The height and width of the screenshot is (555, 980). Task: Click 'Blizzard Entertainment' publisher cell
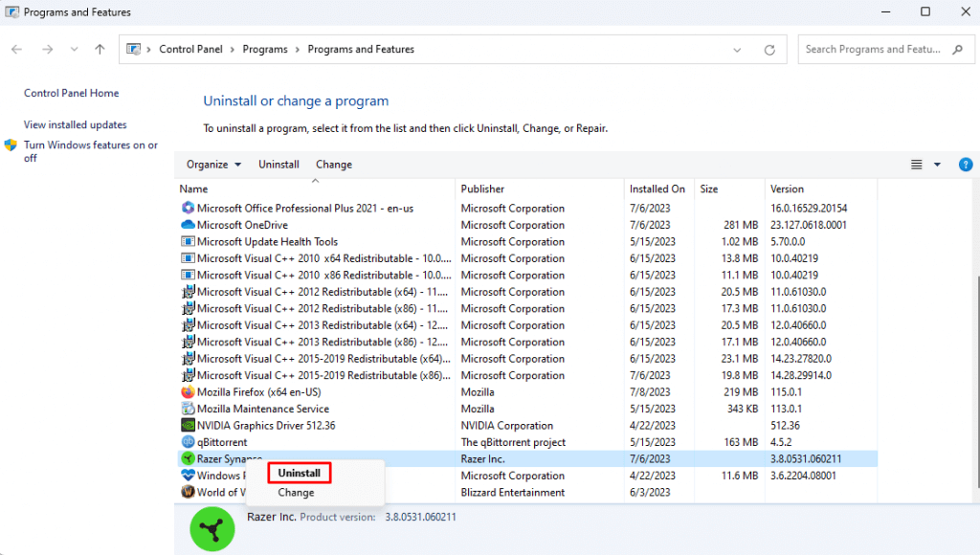(513, 493)
